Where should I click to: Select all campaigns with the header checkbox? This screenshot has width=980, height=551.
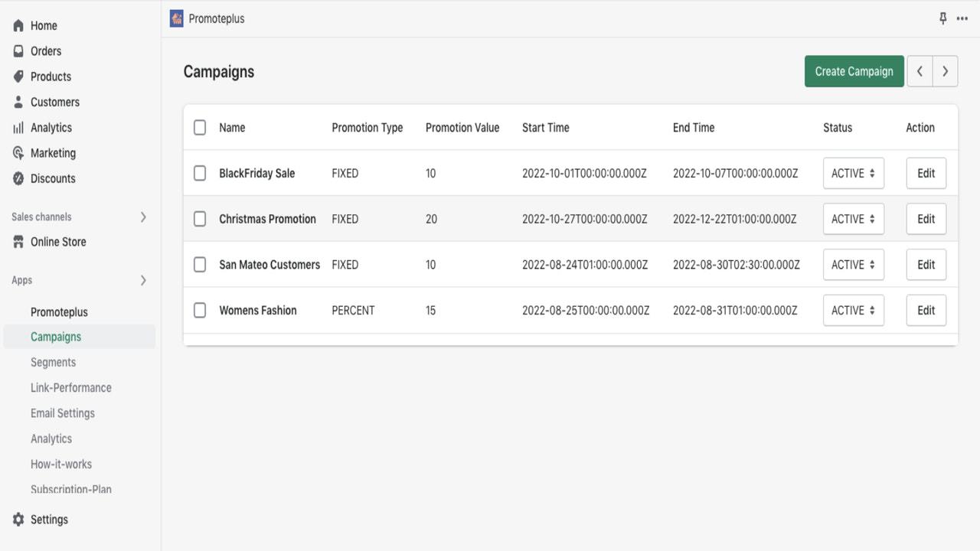tap(200, 127)
